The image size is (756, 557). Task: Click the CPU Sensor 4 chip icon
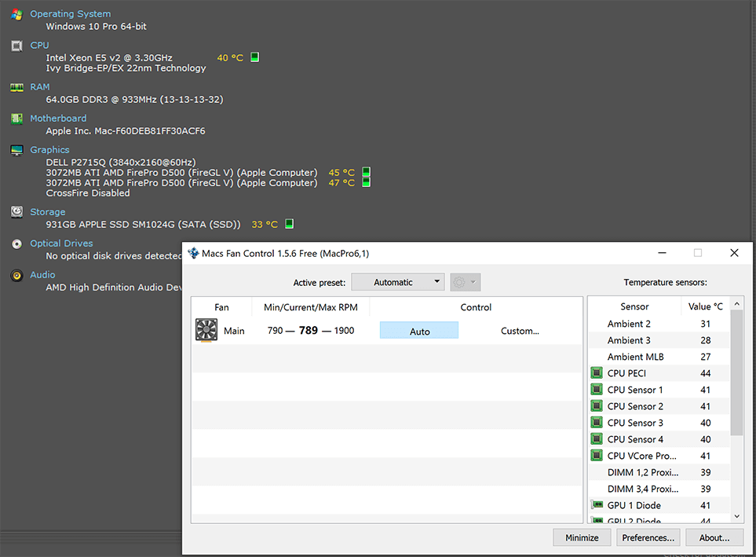point(597,439)
